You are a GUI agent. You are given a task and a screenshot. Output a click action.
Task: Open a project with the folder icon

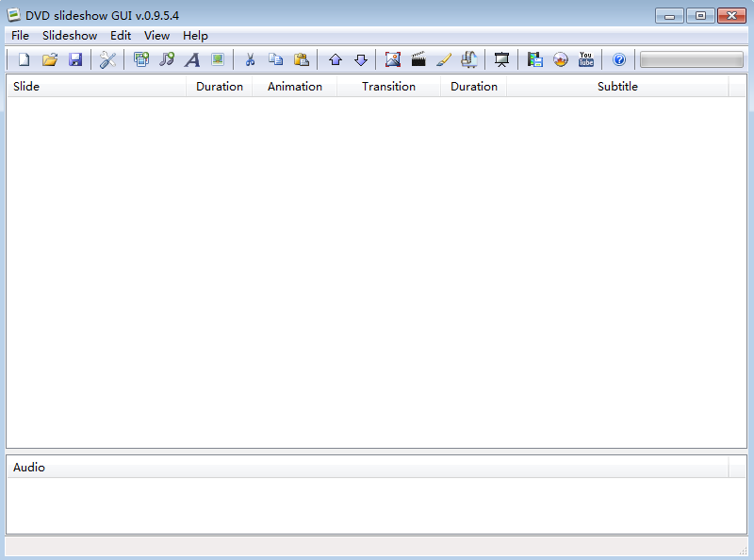(x=50, y=59)
